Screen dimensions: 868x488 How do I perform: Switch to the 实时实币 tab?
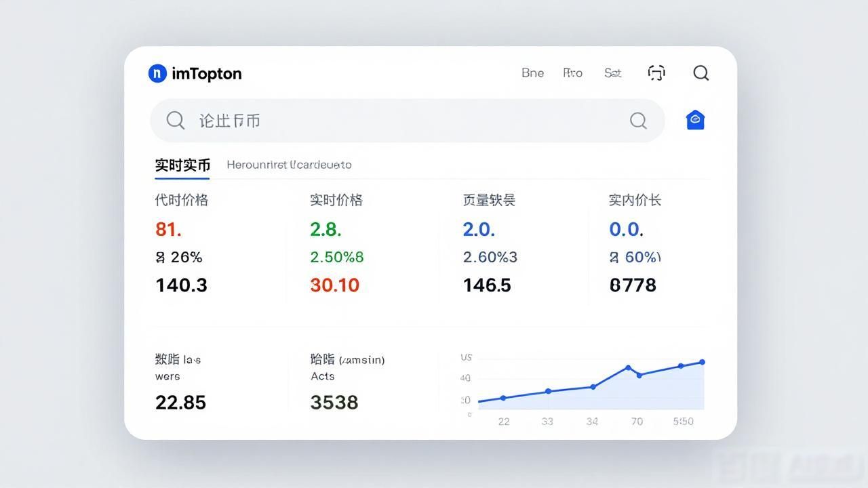point(182,165)
